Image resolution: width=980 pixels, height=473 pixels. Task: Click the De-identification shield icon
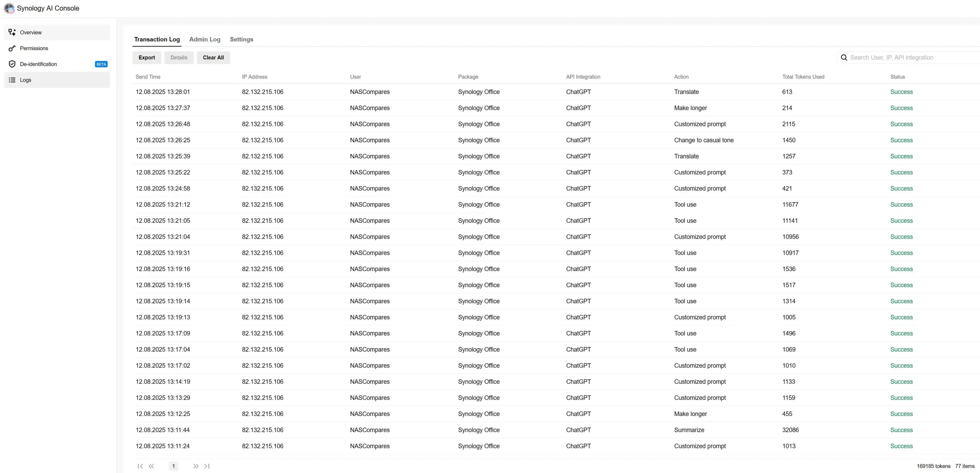pyautogui.click(x=12, y=64)
